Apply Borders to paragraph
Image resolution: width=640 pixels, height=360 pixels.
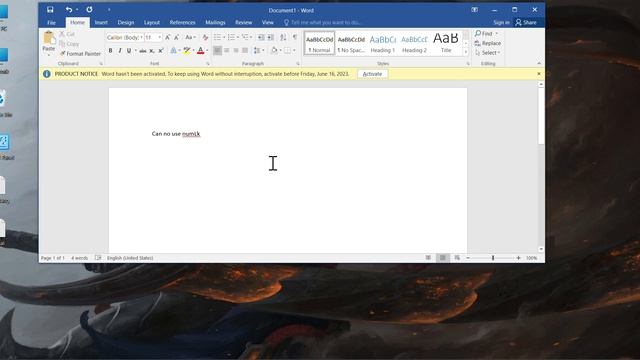[288, 51]
